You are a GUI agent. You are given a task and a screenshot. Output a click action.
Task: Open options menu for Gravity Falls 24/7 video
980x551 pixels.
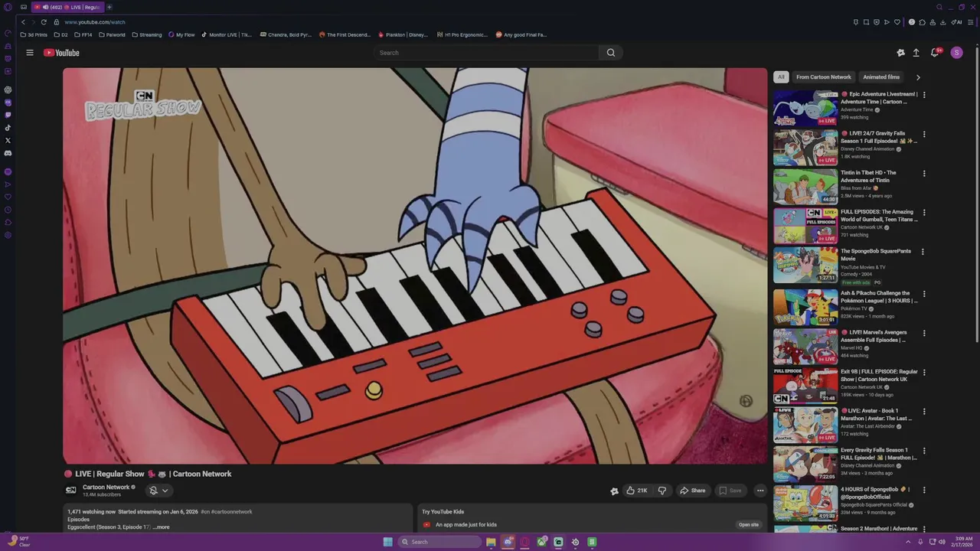924,134
